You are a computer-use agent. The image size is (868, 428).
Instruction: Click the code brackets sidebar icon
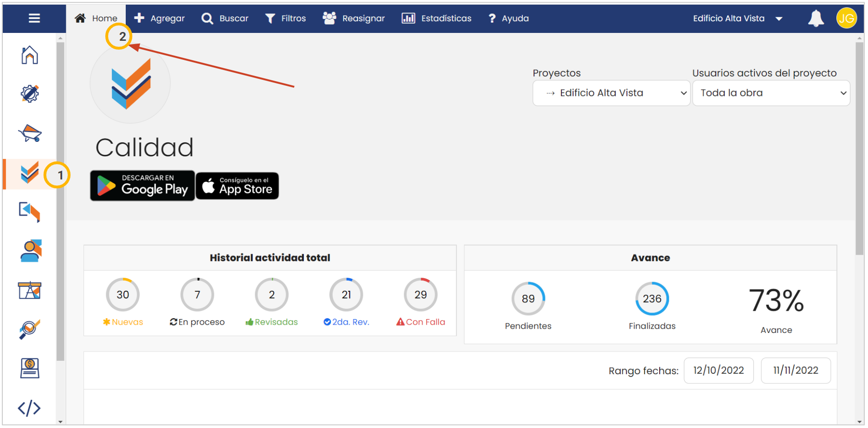tap(29, 408)
